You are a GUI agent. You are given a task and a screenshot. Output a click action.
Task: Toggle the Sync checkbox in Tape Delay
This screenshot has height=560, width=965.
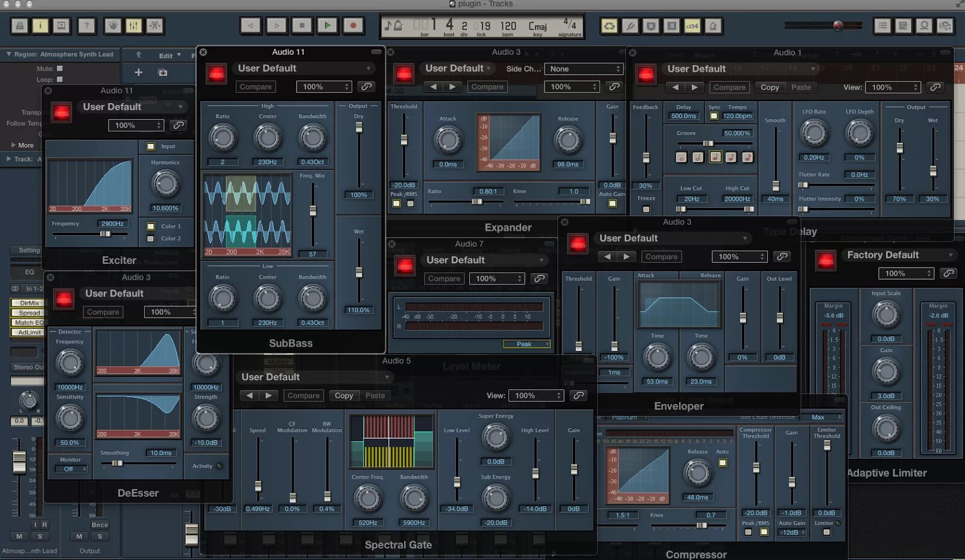tap(714, 116)
